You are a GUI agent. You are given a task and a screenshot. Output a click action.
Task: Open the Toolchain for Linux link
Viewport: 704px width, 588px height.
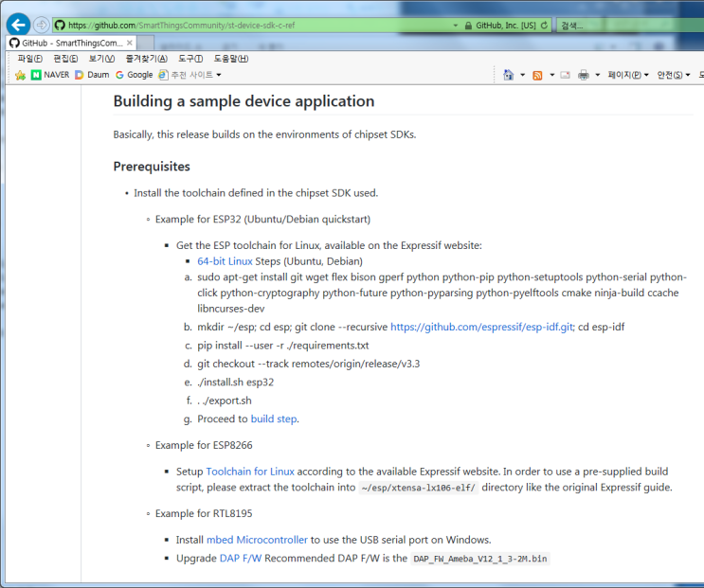point(250,472)
